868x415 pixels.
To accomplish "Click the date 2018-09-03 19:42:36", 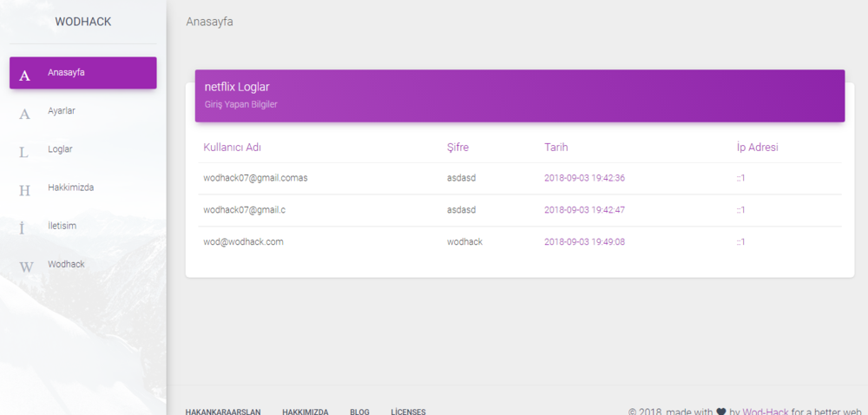I will pyautogui.click(x=584, y=178).
